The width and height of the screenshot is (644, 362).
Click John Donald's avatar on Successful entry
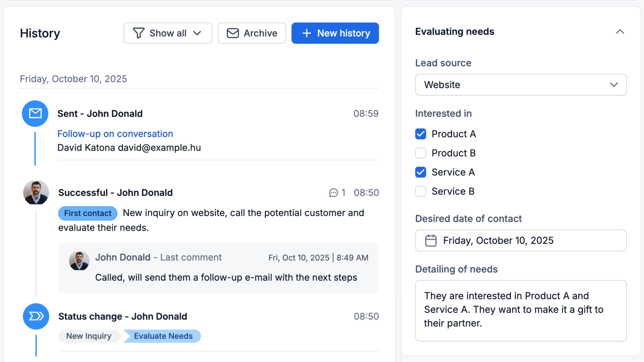36,192
